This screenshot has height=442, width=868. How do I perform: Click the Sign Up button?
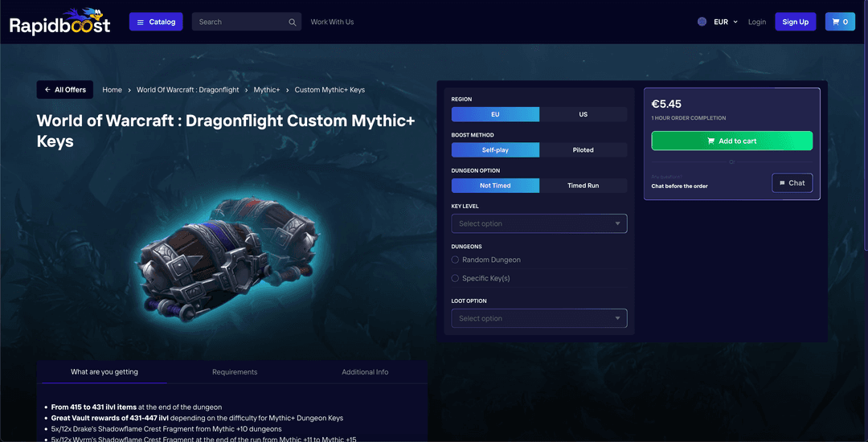click(796, 22)
